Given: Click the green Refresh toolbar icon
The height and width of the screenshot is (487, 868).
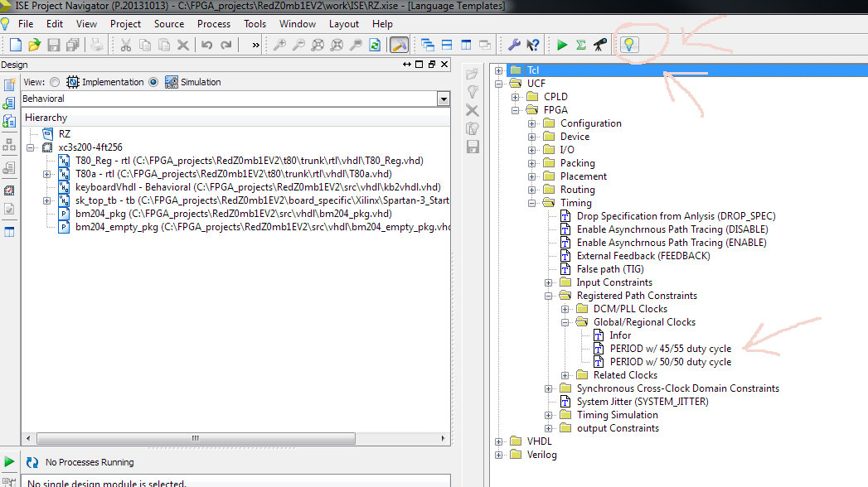Looking at the screenshot, I should tap(375, 45).
